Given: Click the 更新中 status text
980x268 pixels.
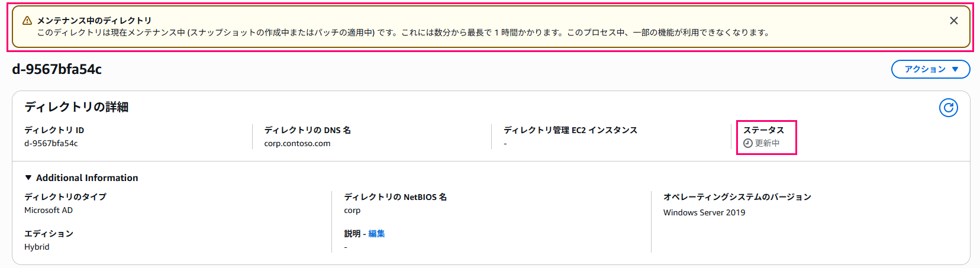Looking at the screenshot, I should [x=767, y=143].
